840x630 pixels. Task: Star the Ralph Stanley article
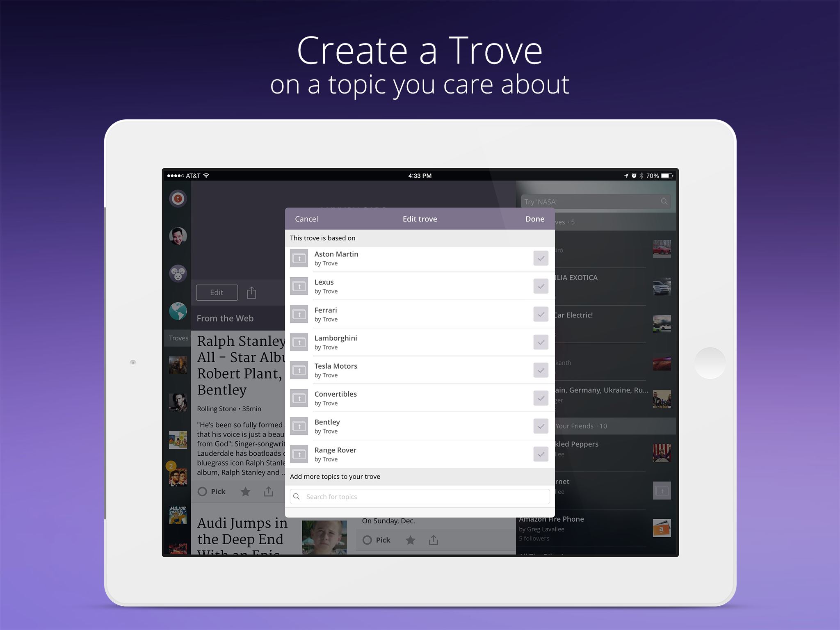click(245, 491)
